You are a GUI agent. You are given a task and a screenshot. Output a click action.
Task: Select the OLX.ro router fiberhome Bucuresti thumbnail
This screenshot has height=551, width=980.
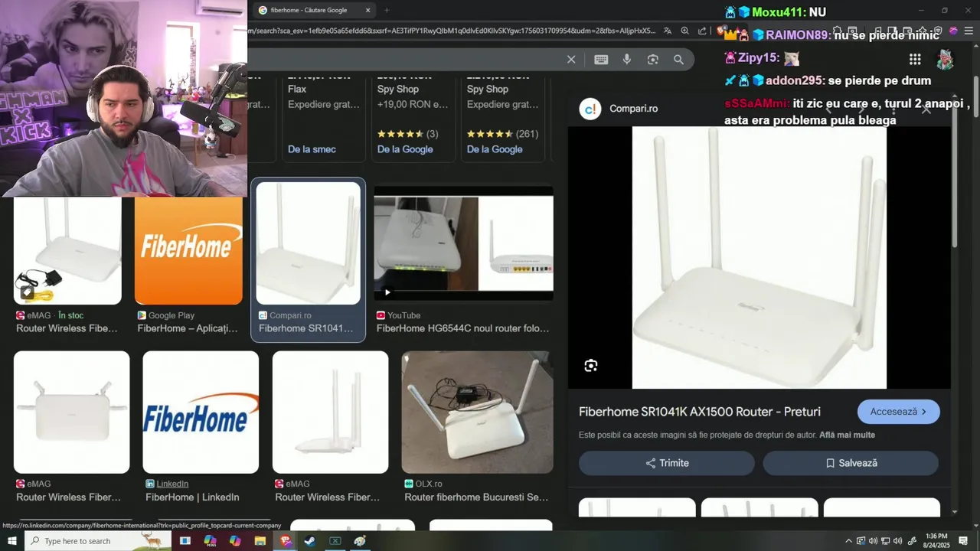[477, 412]
